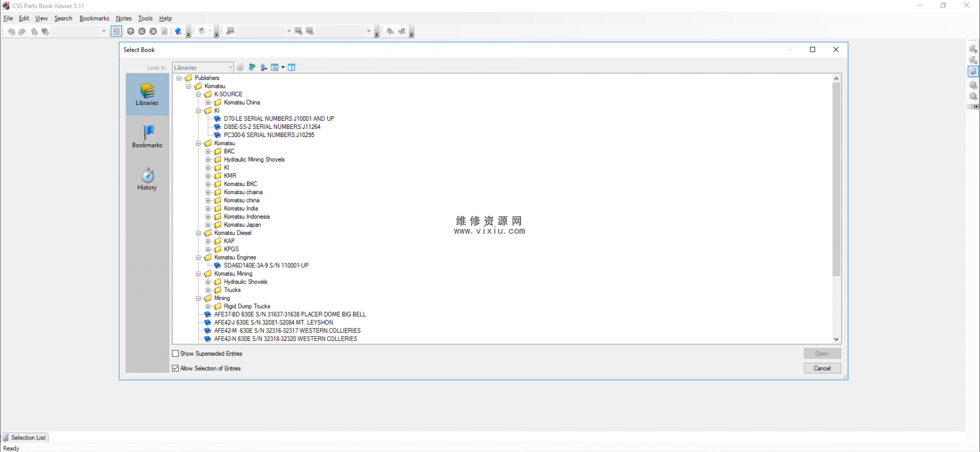980x452 pixels.
Task: Select D85E-SS-2 SERIAL NUMBERS:J11264
Action: pyautogui.click(x=272, y=127)
